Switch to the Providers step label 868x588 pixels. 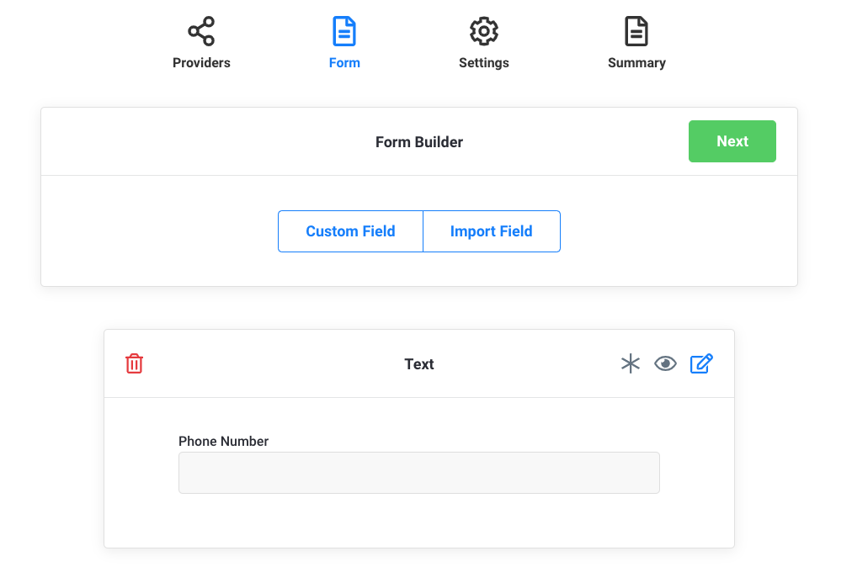click(x=201, y=63)
